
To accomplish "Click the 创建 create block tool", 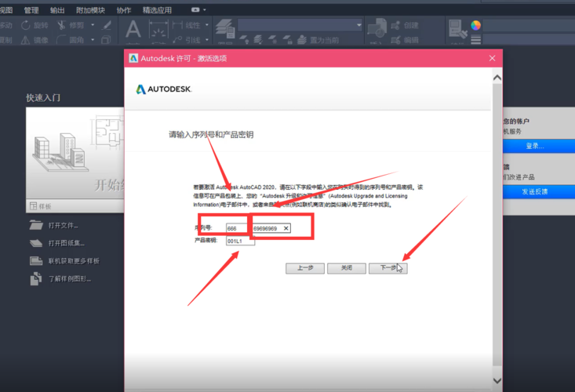I will [405, 25].
